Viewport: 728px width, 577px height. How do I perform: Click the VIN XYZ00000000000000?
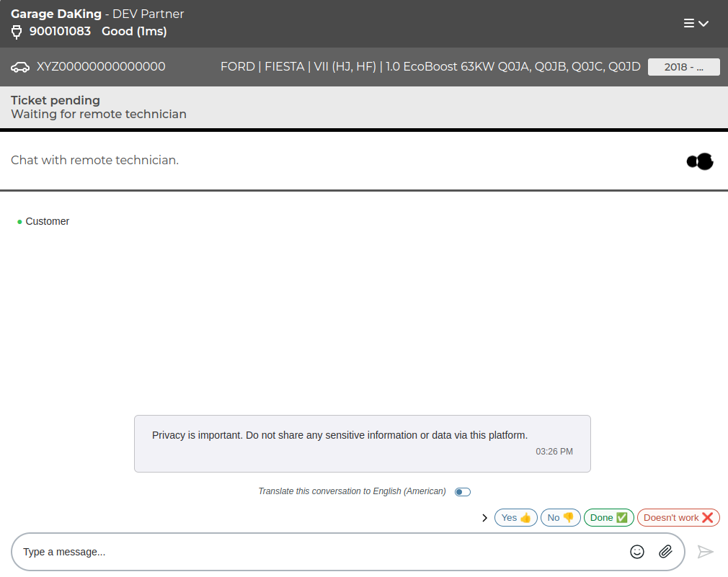(x=101, y=66)
